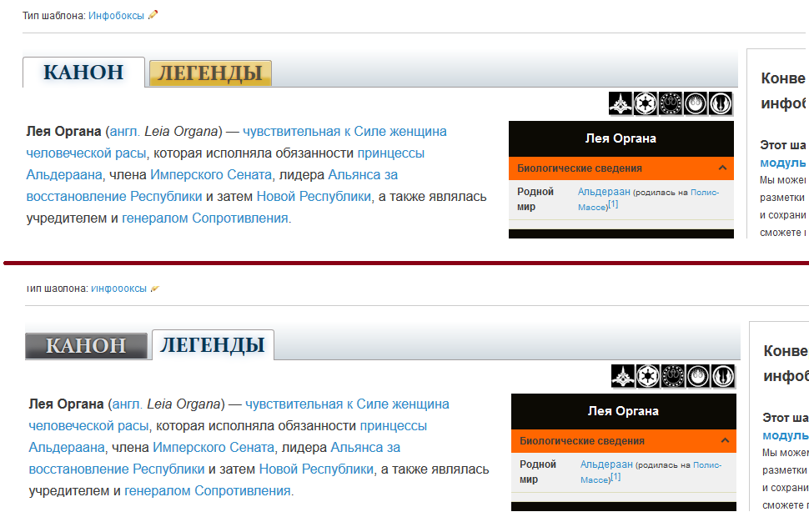Open the 'англ.' link in the upper article text

click(x=124, y=132)
